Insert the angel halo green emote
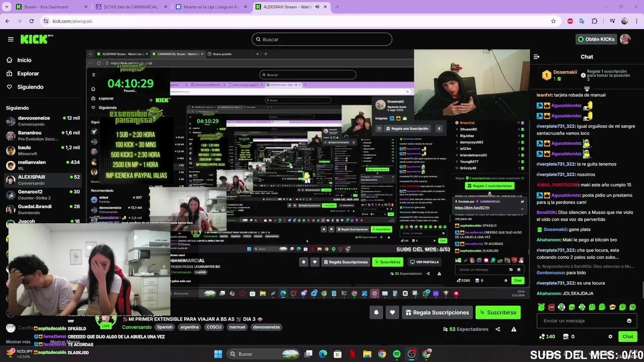This screenshot has width=644, height=362. [541, 307]
